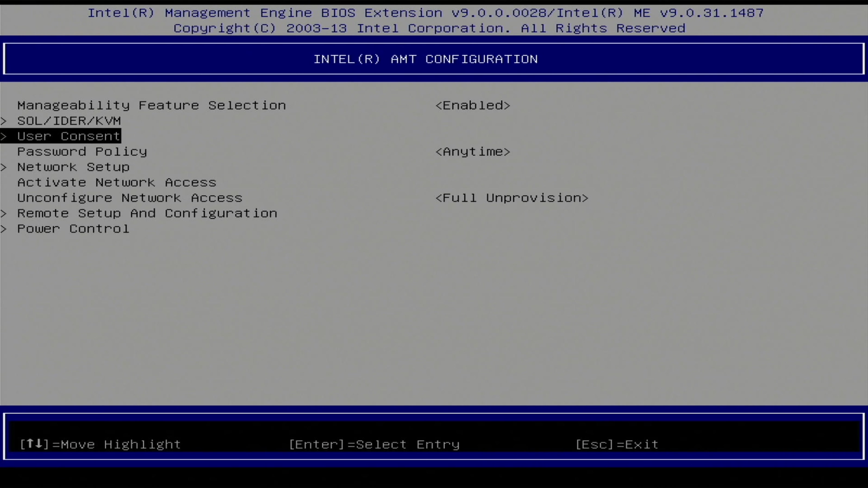Screen dimensions: 868x488
Task: Click the arrow before Power Control
Action: (4, 229)
